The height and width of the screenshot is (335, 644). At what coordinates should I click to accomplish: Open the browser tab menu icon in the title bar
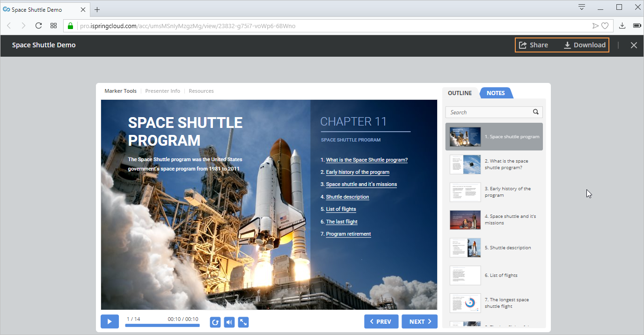pos(582,7)
